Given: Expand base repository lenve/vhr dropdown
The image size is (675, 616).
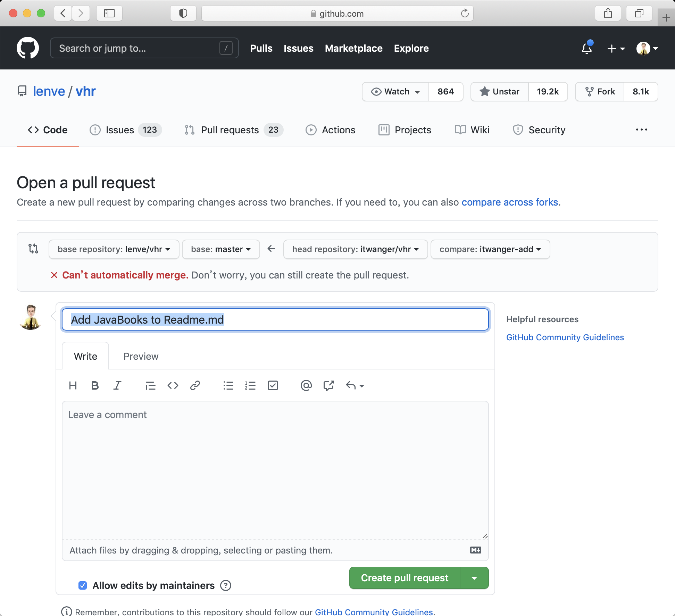Looking at the screenshot, I should 114,249.
